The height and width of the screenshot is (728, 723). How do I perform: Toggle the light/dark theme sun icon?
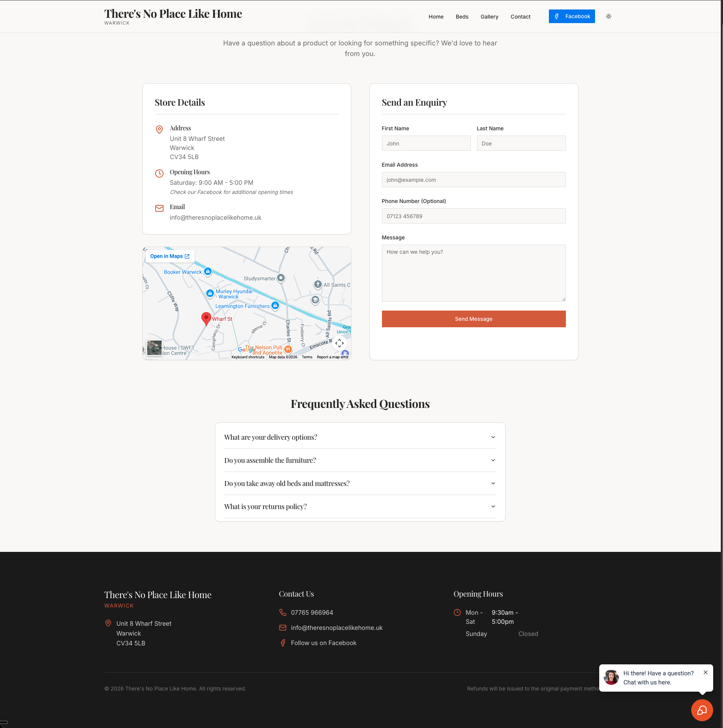point(608,16)
